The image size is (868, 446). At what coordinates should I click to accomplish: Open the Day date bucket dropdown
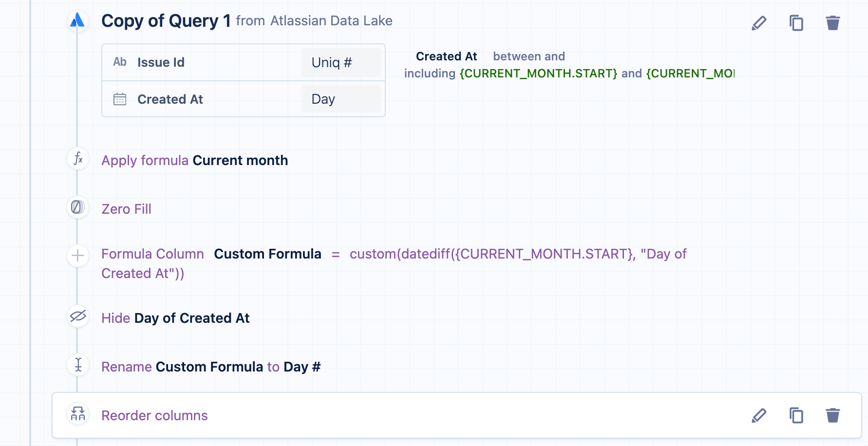tap(341, 99)
